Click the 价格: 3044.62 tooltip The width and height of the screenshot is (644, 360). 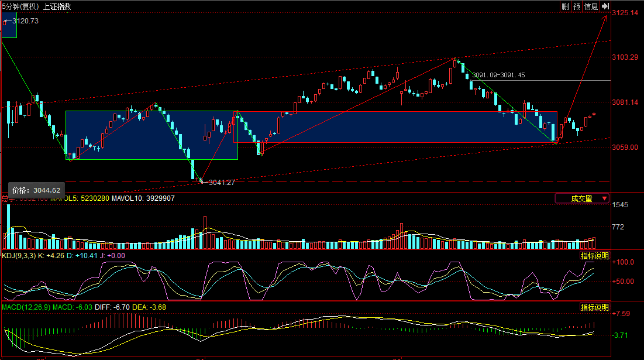tap(36, 190)
